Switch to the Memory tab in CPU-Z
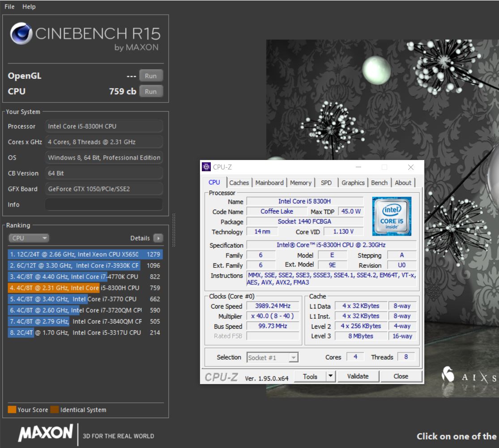Viewport: 499px width, 448px height. point(300,182)
